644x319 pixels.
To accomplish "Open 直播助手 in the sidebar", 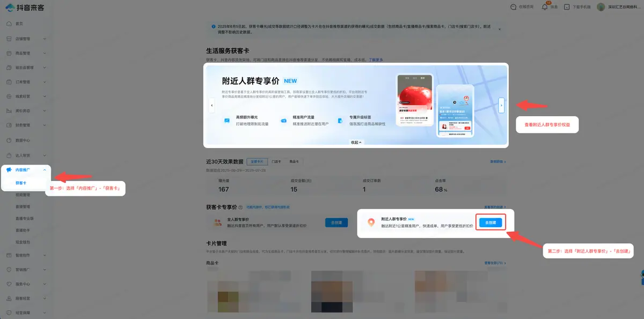I will coord(23,231).
